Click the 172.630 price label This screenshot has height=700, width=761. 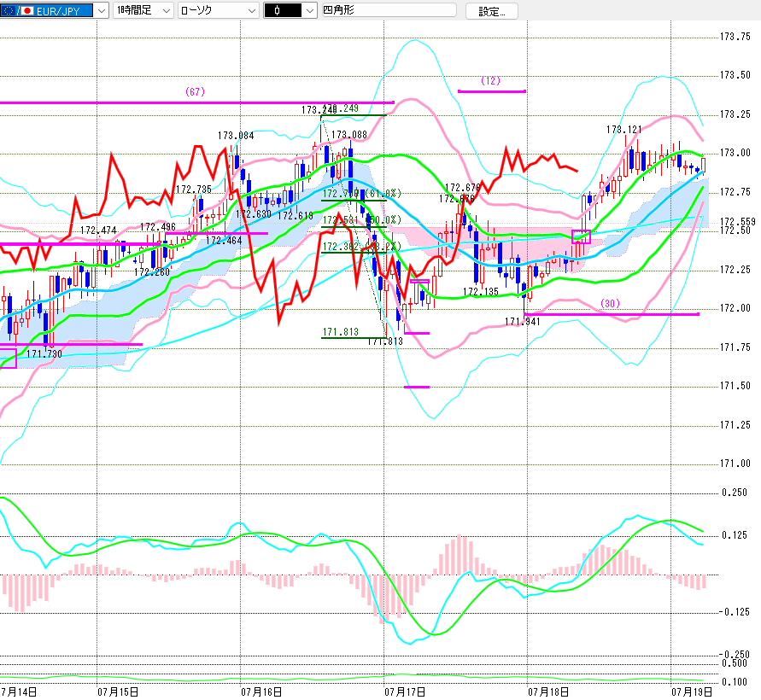pos(254,213)
